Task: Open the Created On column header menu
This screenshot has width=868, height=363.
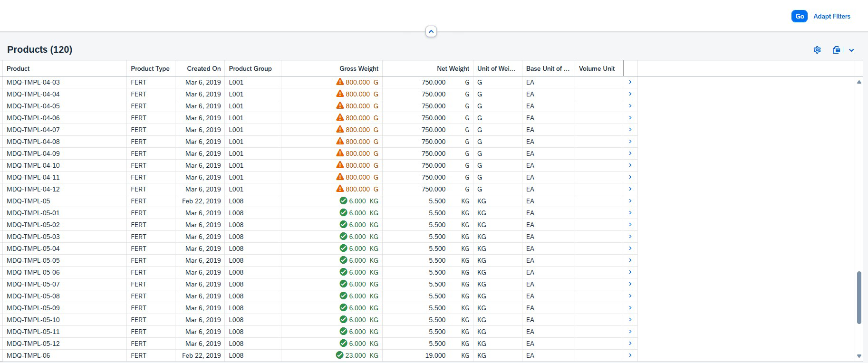Action: (203, 68)
